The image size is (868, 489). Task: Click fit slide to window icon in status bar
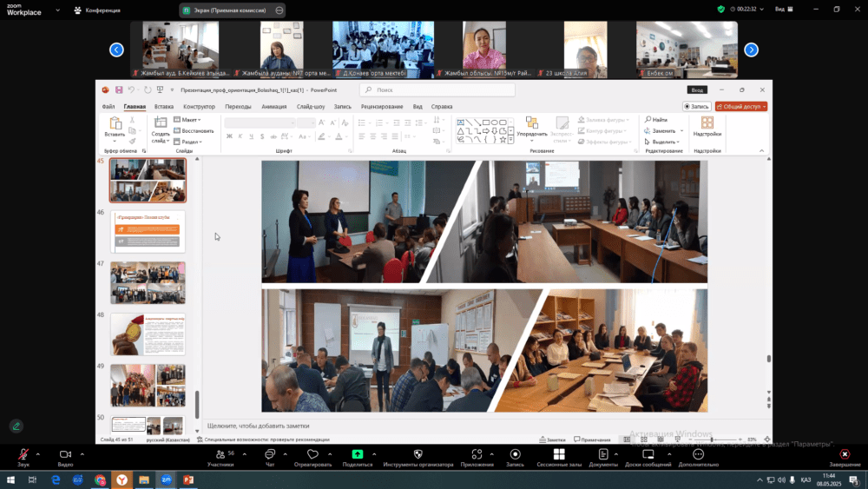(x=766, y=439)
